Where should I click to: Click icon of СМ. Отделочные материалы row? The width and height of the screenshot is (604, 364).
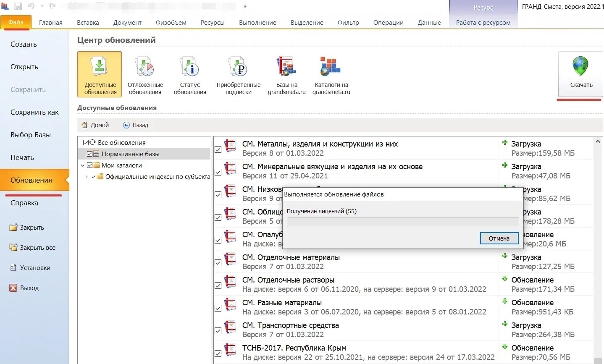coord(230,259)
